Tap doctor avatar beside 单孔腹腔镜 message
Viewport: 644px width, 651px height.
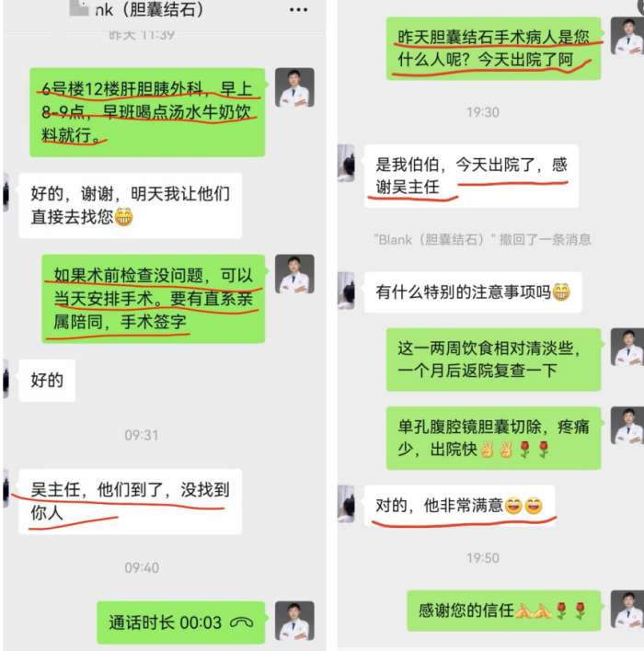(627, 426)
